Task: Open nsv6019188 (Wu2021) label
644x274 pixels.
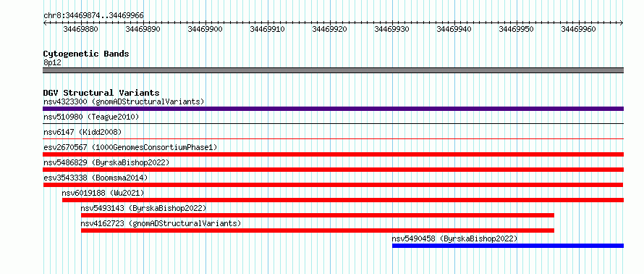Action: tap(103, 193)
